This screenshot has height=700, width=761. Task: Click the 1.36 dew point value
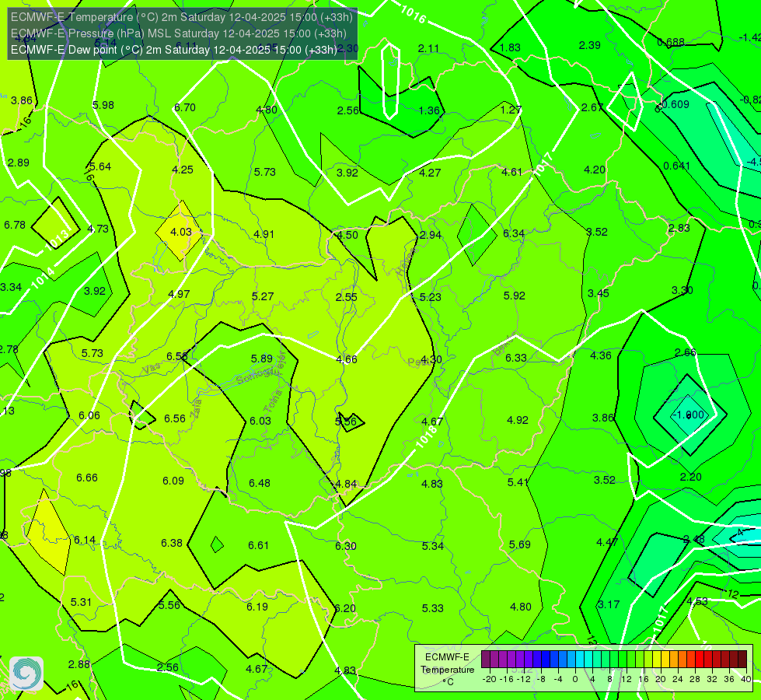point(430,110)
